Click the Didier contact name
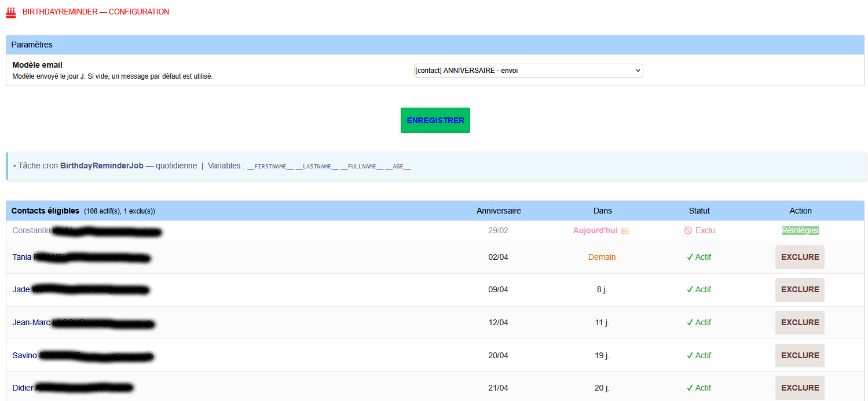This screenshot has width=868, height=401. click(23, 388)
